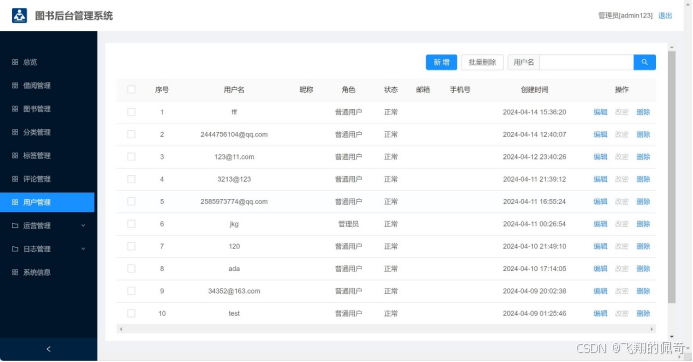Click the table's horizontal scrollbar track
693x362 pixels.
(x=386, y=329)
